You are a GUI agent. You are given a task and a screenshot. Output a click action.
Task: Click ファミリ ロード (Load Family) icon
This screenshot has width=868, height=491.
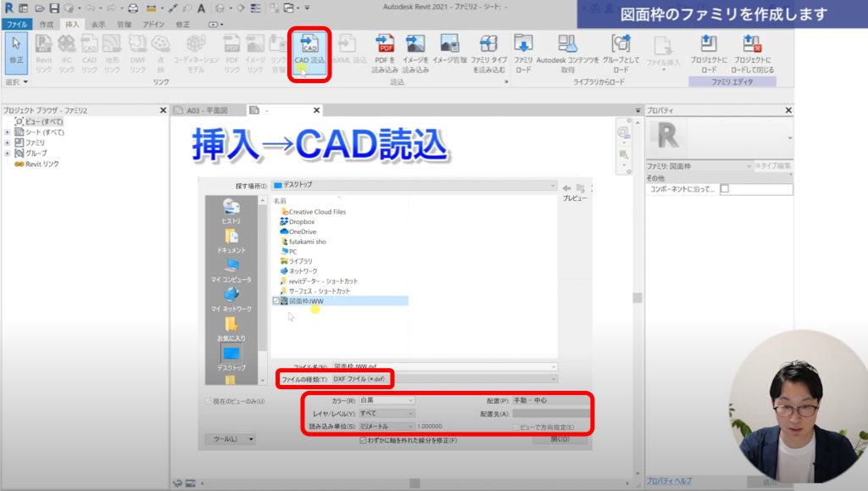tap(523, 49)
